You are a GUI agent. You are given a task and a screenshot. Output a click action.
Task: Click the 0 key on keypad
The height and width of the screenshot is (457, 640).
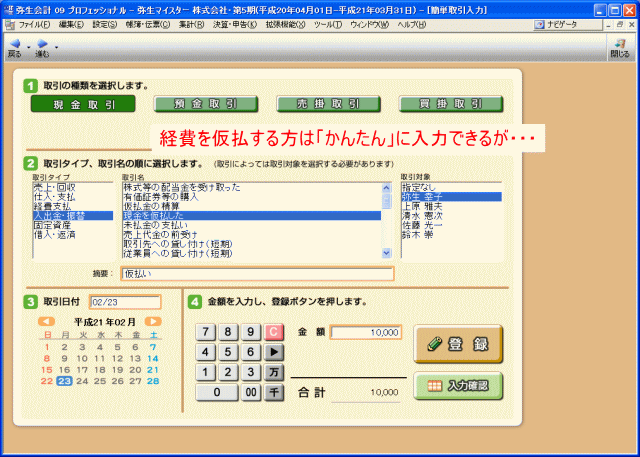tap(217, 392)
